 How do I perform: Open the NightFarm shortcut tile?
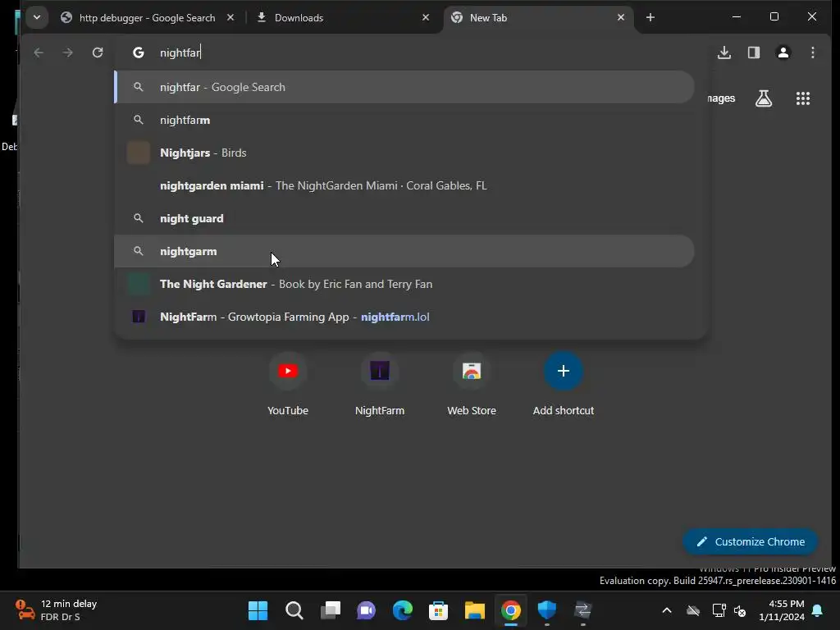click(x=380, y=384)
